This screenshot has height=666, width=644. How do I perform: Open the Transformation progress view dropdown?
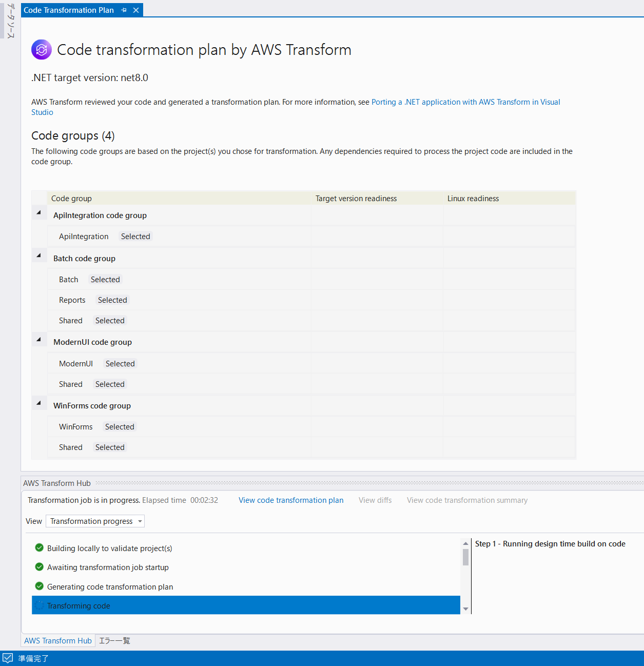point(95,521)
